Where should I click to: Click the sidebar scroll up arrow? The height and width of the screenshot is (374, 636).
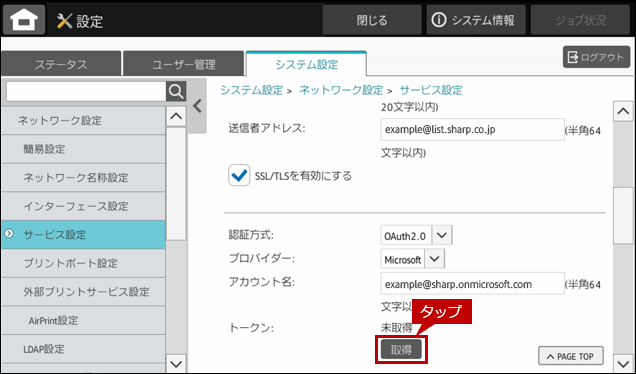click(176, 116)
